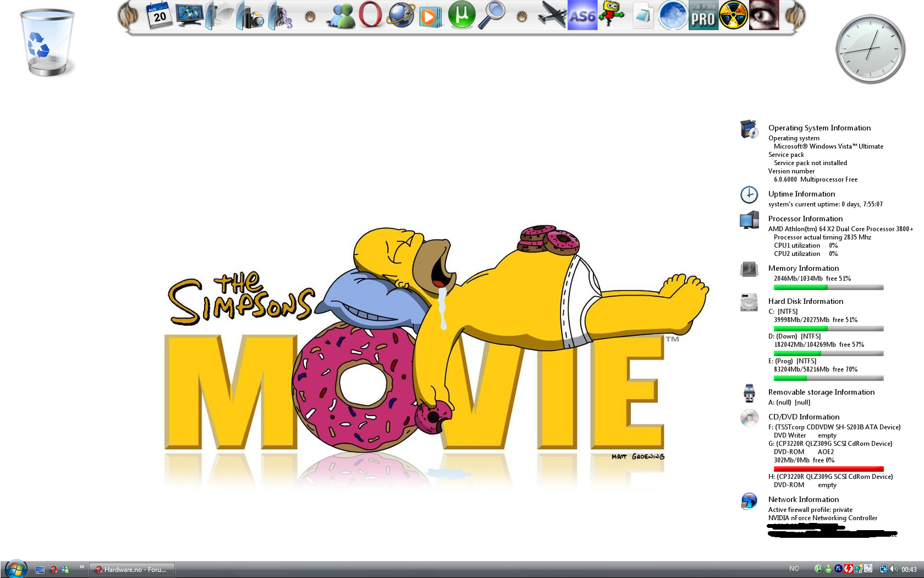Click the C: drive usage bar

click(828, 329)
